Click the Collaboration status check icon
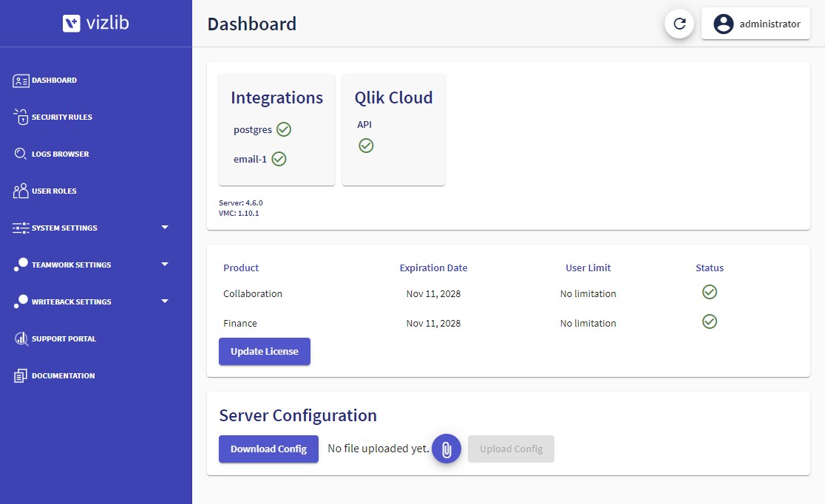Screen dimensions: 825x504 point(709,292)
